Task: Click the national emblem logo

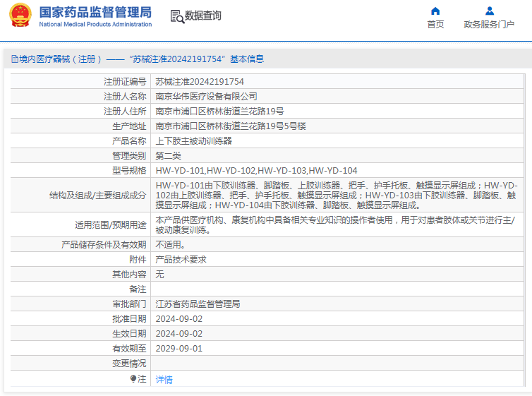Action: click(x=20, y=15)
